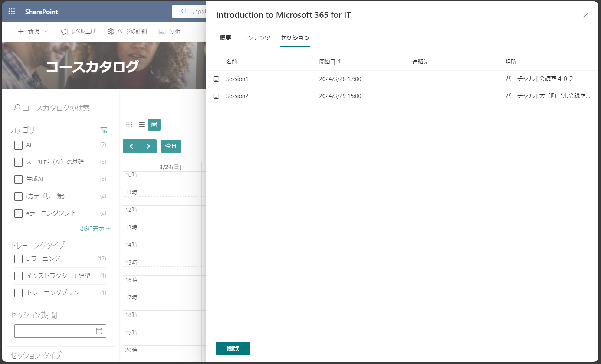This screenshot has width=601, height=364.
Task: Click the ページの詳細 command label
Action: pyautogui.click(x=132, y=31)
